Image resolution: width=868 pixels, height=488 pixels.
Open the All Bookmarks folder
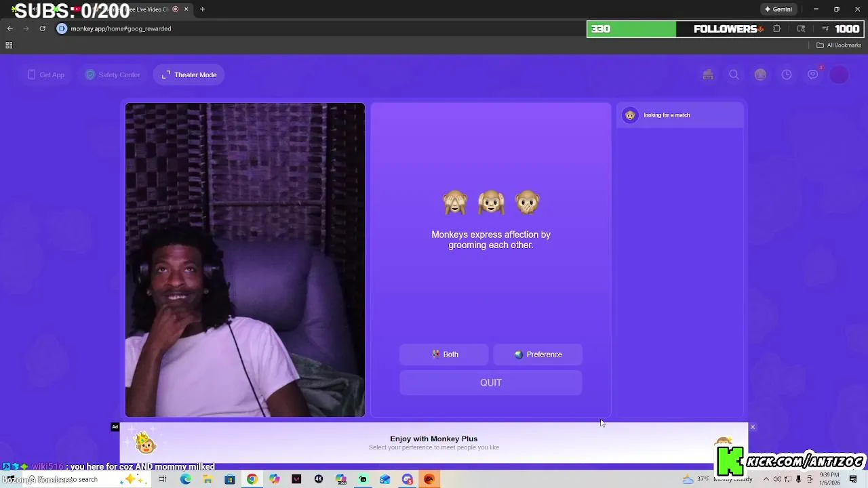(839, 45)
